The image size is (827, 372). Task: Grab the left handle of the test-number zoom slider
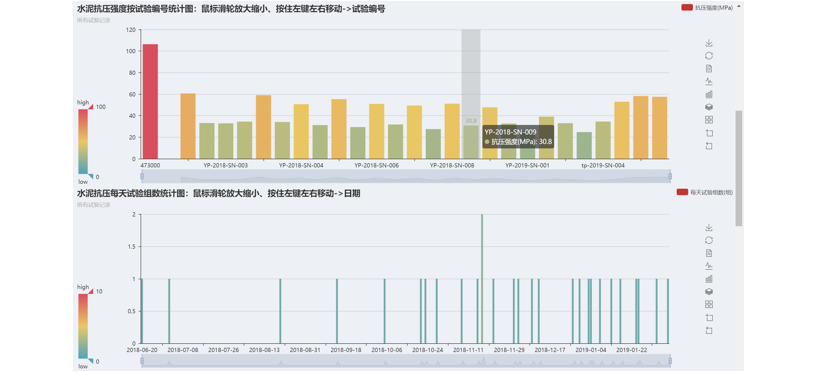click(x=142, y=176)
